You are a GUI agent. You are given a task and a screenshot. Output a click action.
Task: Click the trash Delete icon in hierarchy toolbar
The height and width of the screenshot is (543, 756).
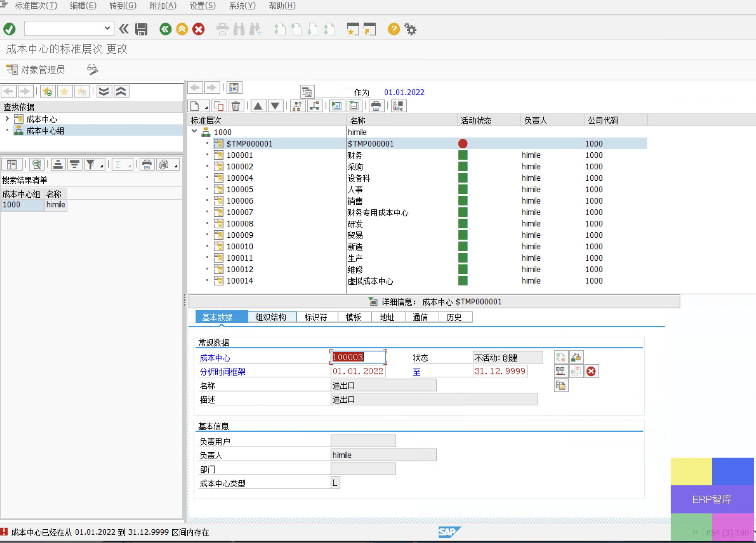tap(236, 106)
